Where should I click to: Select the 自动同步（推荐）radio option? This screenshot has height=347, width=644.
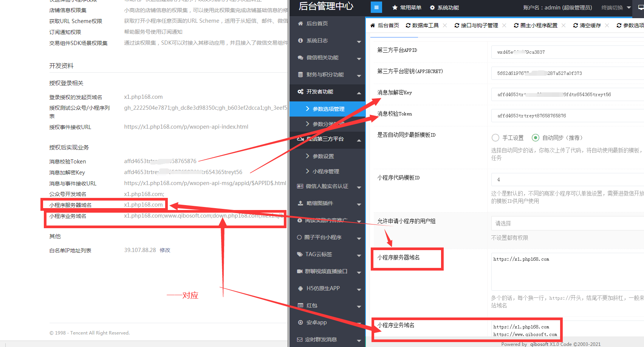point(535,138)
